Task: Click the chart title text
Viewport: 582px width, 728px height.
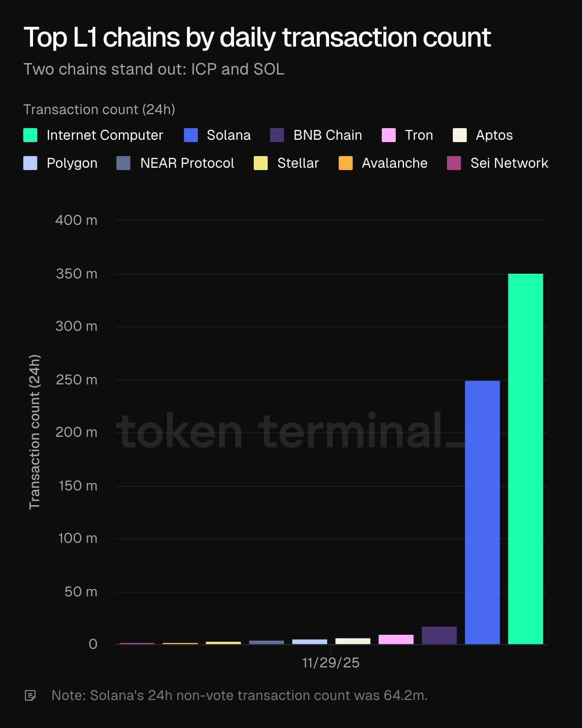Action: (257, 38)
